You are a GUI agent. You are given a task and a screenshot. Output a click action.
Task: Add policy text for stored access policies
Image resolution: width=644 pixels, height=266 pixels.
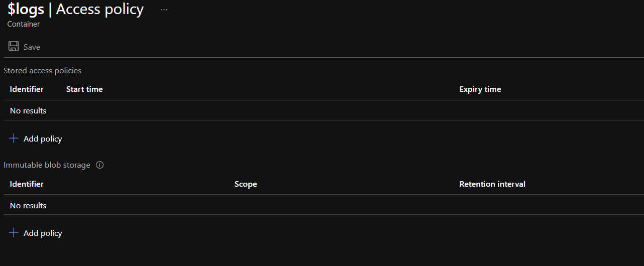(43, 139)
